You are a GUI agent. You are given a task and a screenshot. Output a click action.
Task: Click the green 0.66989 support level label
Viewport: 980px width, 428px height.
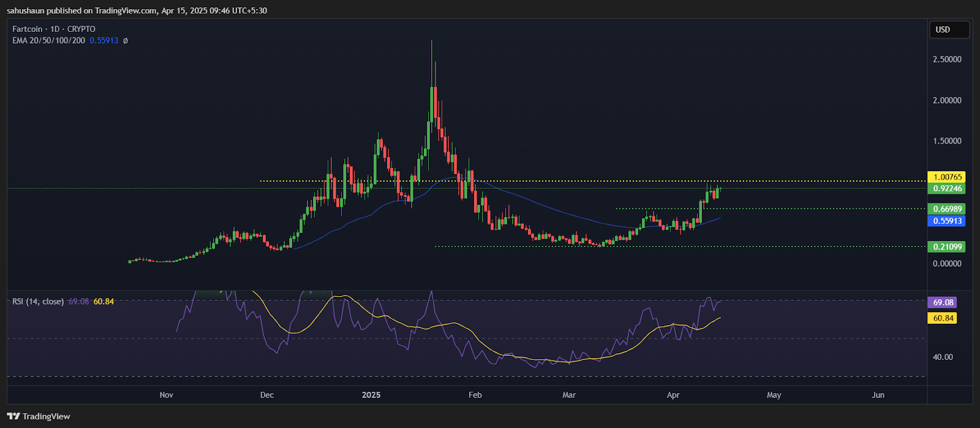(947, 209)
